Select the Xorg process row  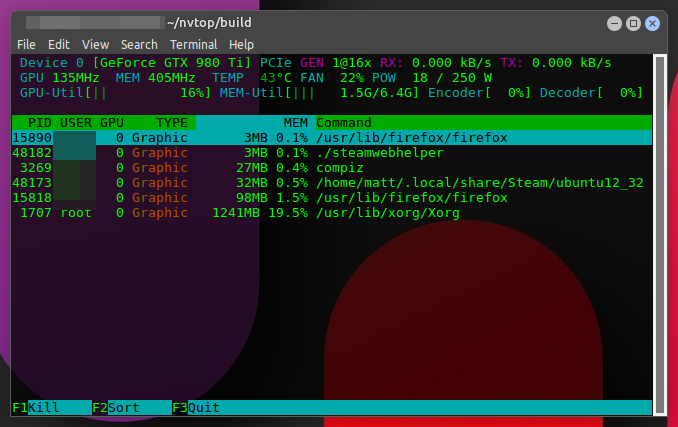coord(330,213)
